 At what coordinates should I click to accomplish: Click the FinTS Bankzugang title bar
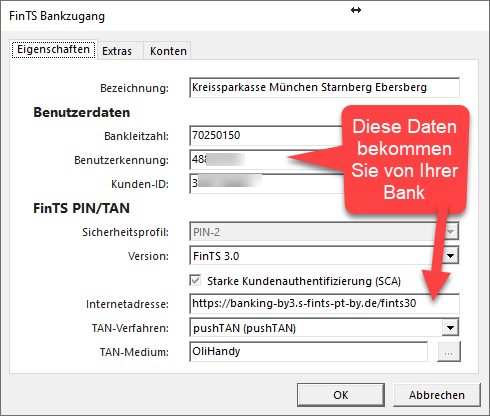[245, 16]
